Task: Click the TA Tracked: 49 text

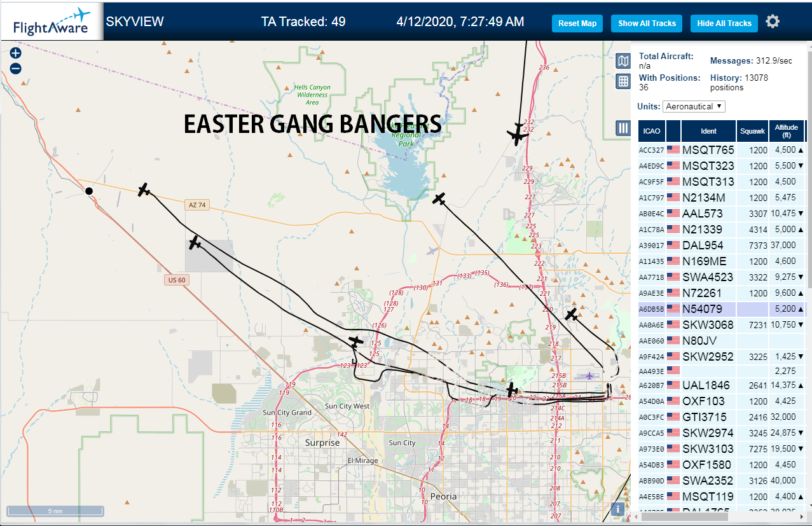Action: point(303,22)
